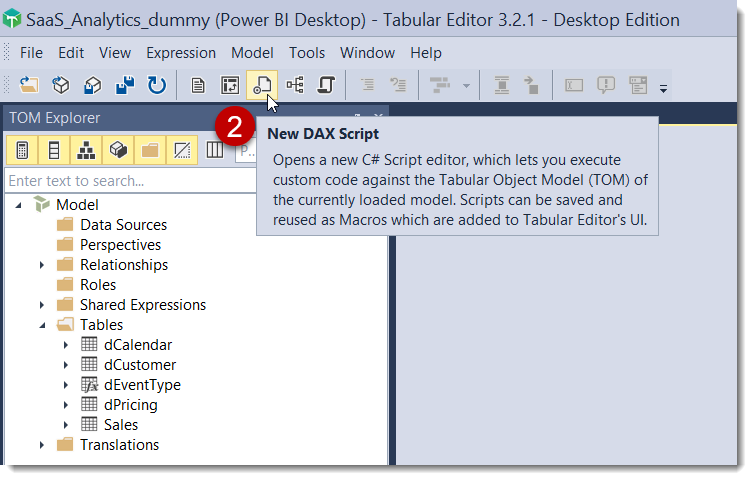Open a new DAX query document icon
Viewport: 752px width, 480px height.
[x=198, y=85]
